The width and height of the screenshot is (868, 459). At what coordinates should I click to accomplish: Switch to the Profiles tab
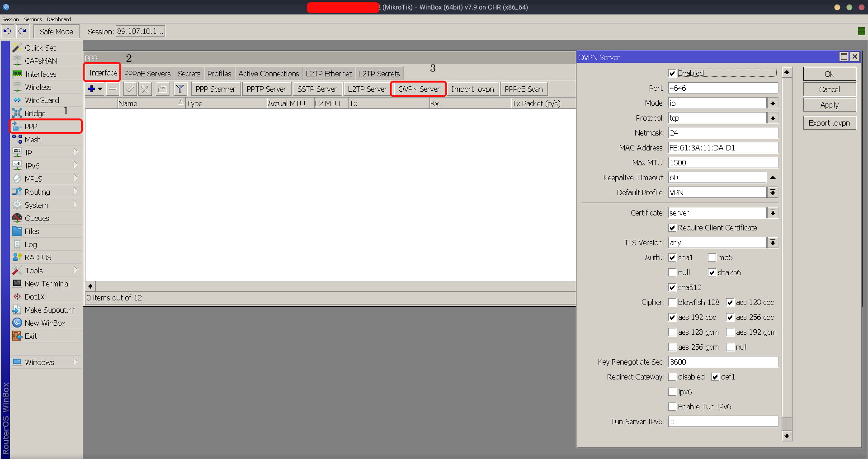tap(219, 74)
